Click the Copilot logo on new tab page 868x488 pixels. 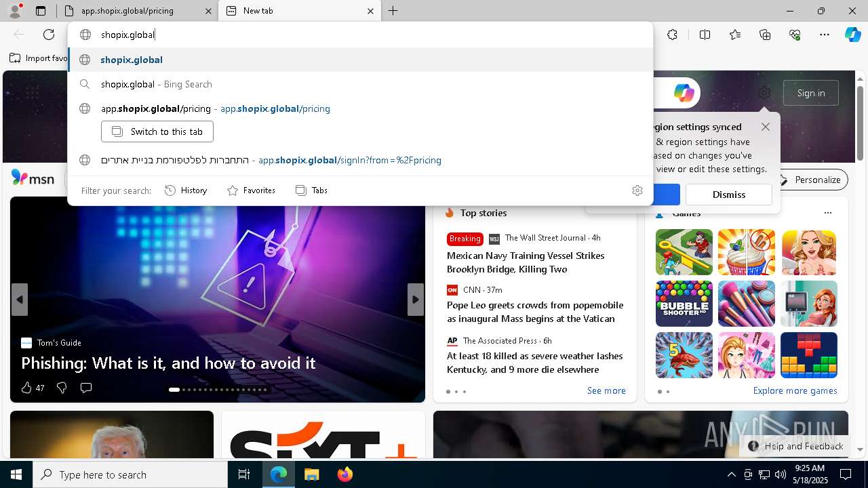coord(684,93)
